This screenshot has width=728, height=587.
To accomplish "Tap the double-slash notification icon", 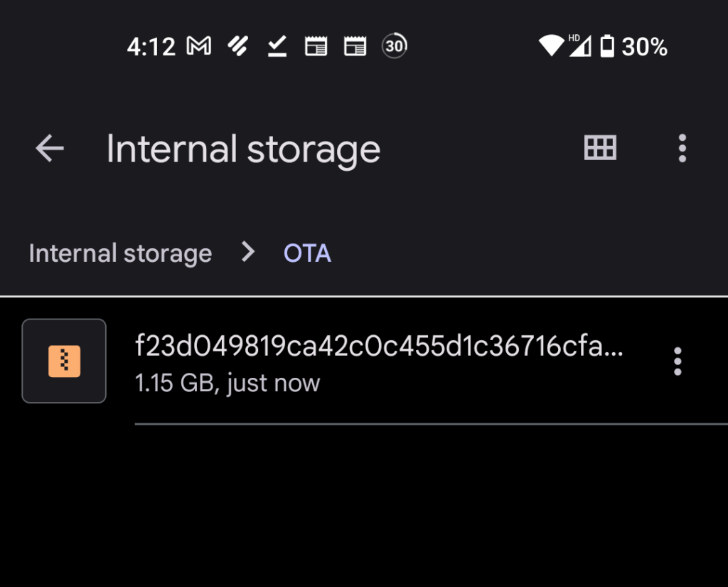I will [237, 46].
